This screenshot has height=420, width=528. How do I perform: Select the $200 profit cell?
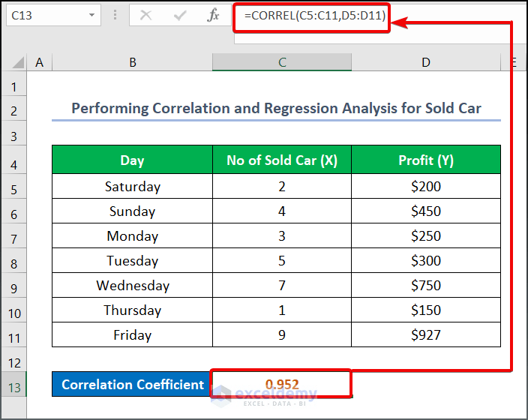click(x=426, y=186)
